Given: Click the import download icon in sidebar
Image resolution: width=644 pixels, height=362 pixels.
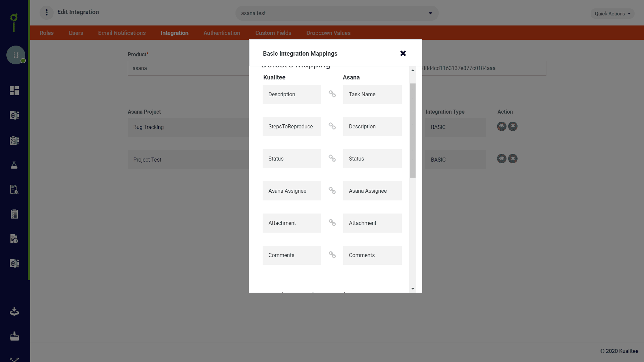Looking at the screenshot, I should point(14,311).
